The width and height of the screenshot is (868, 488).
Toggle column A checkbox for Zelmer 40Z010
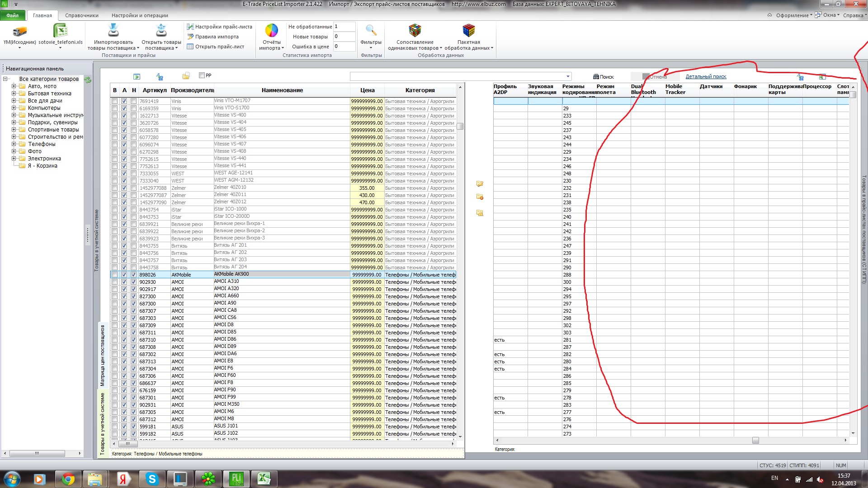124,188
